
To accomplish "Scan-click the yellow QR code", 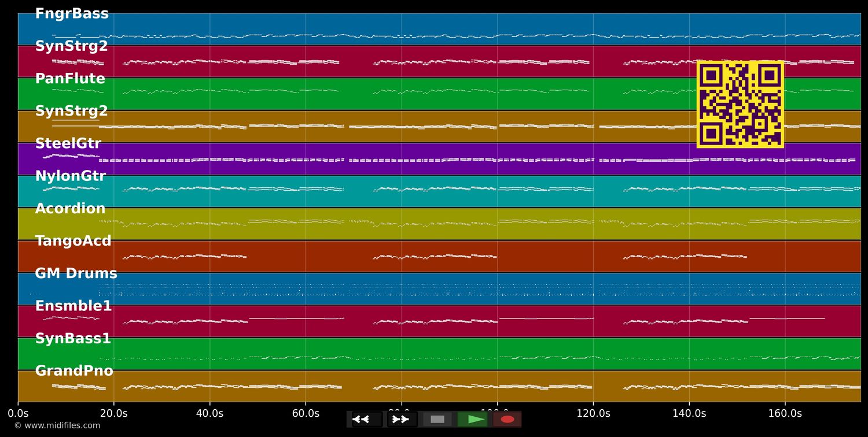I will click(740, 104).
